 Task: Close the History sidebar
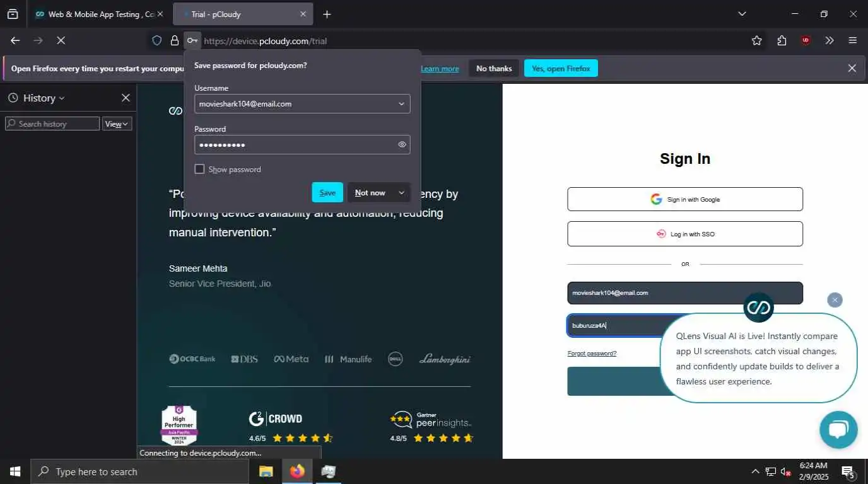point(126,98)
